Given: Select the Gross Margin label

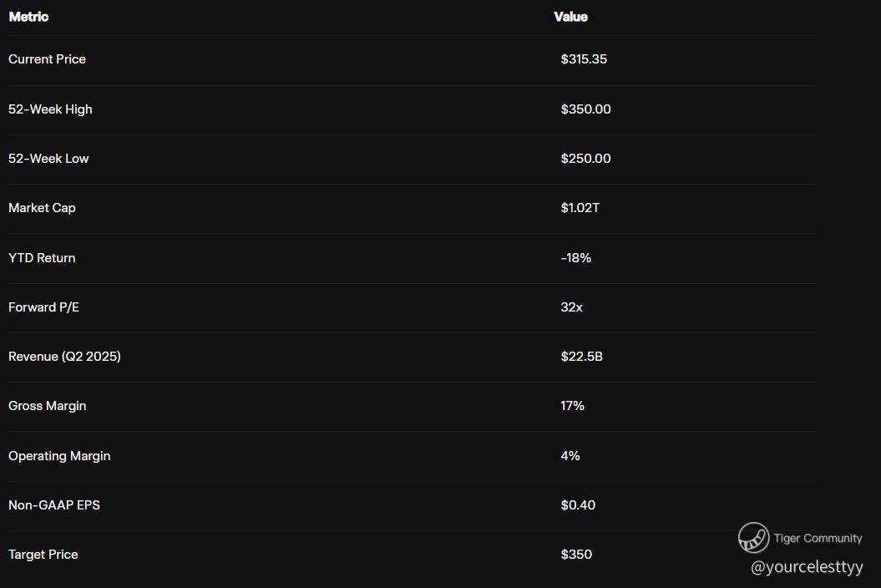Looking at the screenshot, I should click(x=47, y=406).
